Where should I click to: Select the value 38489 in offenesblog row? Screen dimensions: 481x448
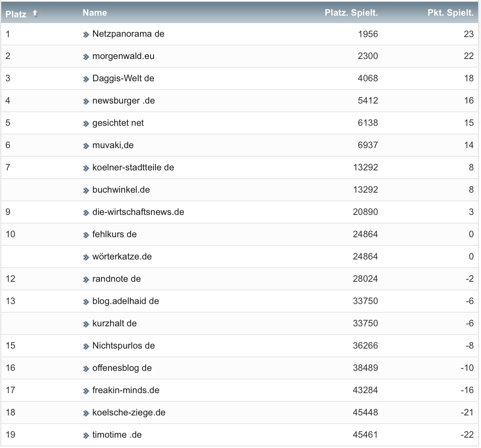365,368
